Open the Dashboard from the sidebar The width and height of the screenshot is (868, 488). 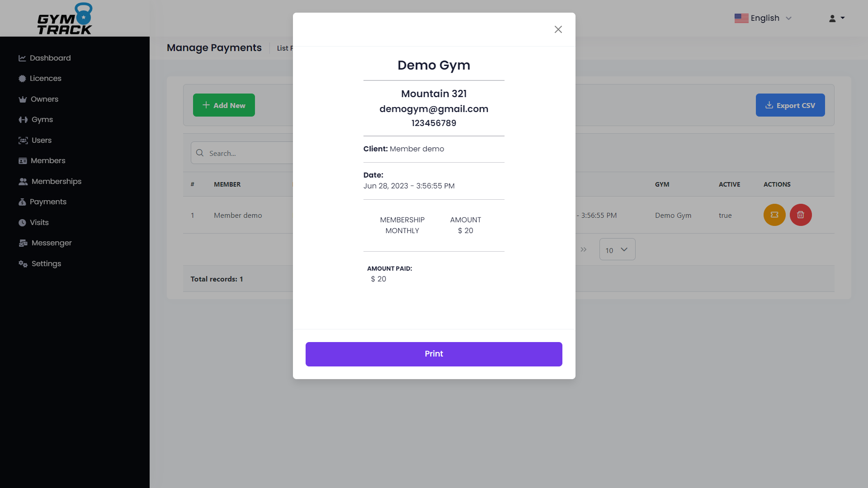pyautogui.click(x=50, y=58)
